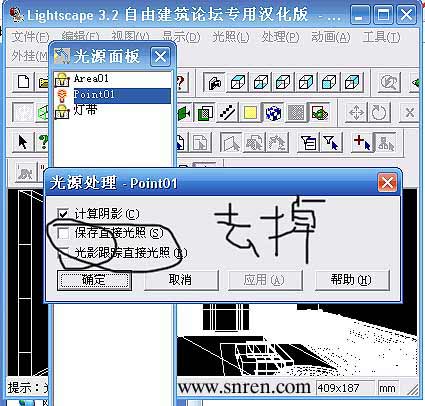Click the block selection cursor icon

(x=254, y=143)
